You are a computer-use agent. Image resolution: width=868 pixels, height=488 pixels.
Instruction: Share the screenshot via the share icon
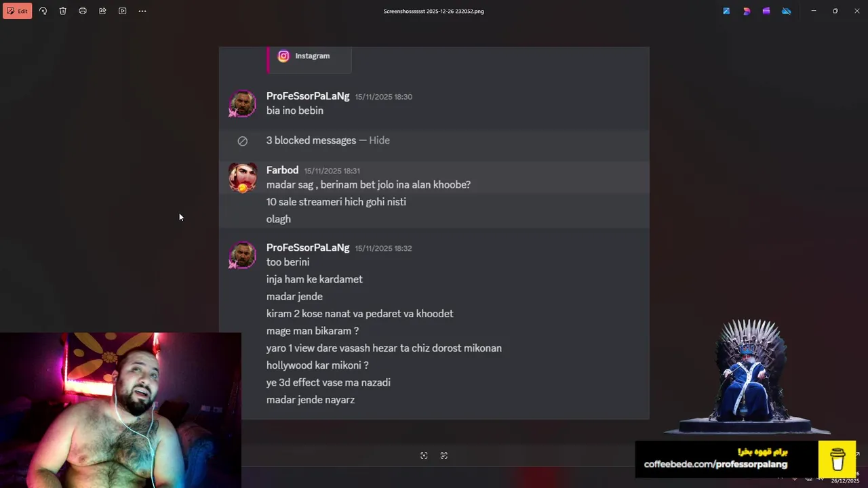click(x=102, y=11)
